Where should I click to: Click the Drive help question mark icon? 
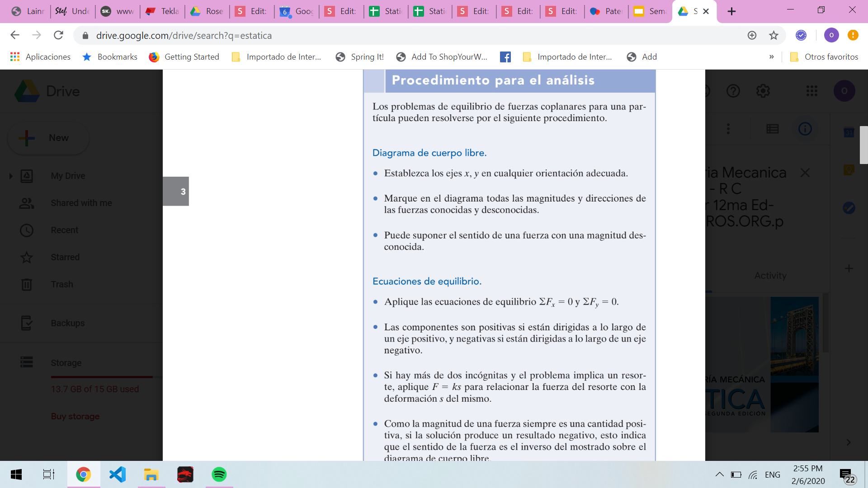[x=733, y=91]
